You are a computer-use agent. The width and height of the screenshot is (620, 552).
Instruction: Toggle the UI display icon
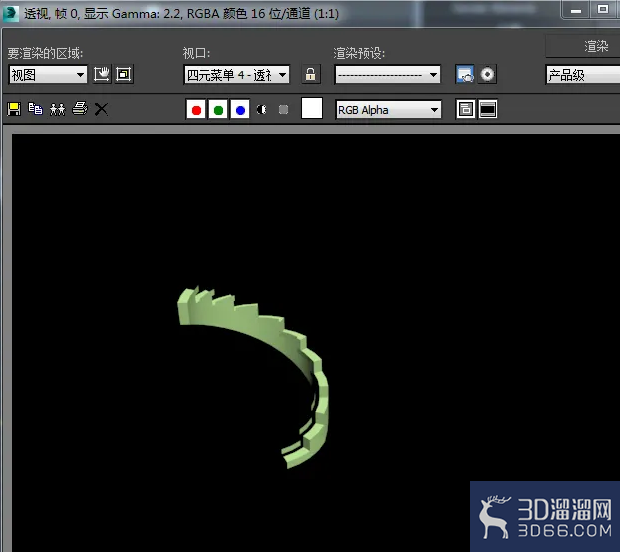coord(488,109)
